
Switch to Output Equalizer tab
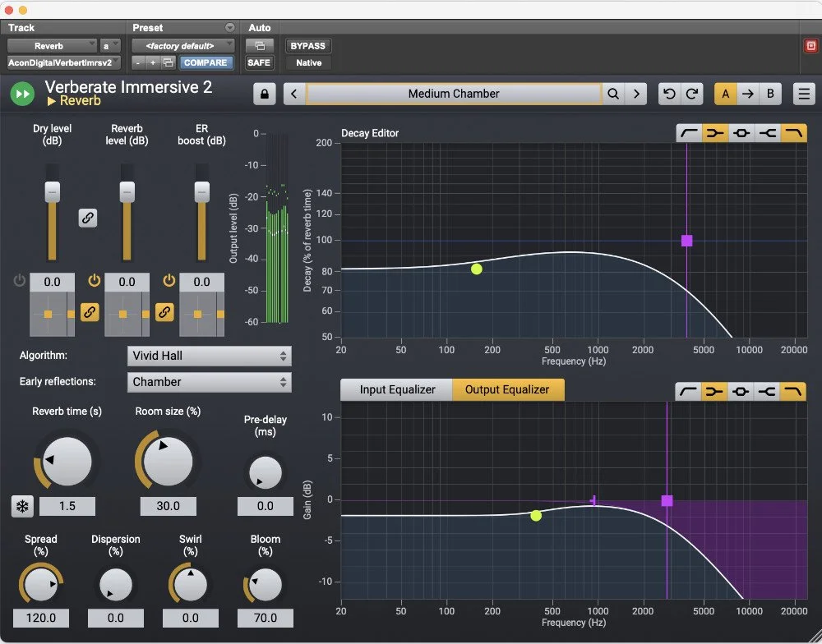[507, 390]
